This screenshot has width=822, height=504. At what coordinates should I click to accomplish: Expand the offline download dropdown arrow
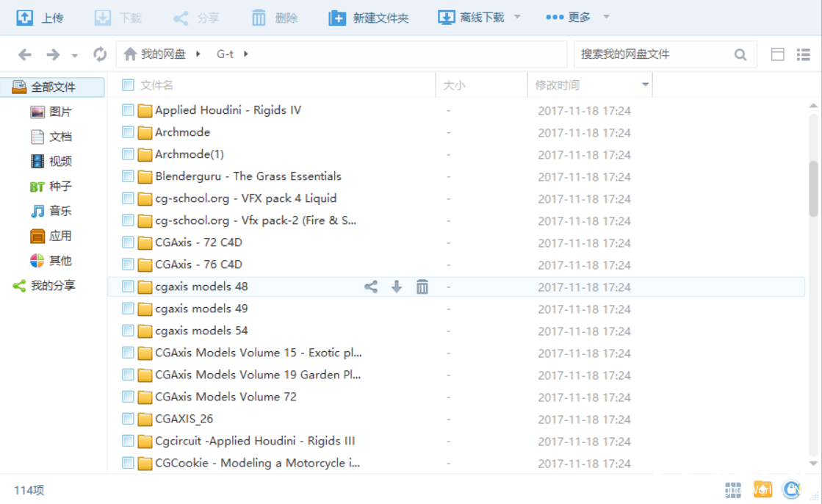(517, 17)
